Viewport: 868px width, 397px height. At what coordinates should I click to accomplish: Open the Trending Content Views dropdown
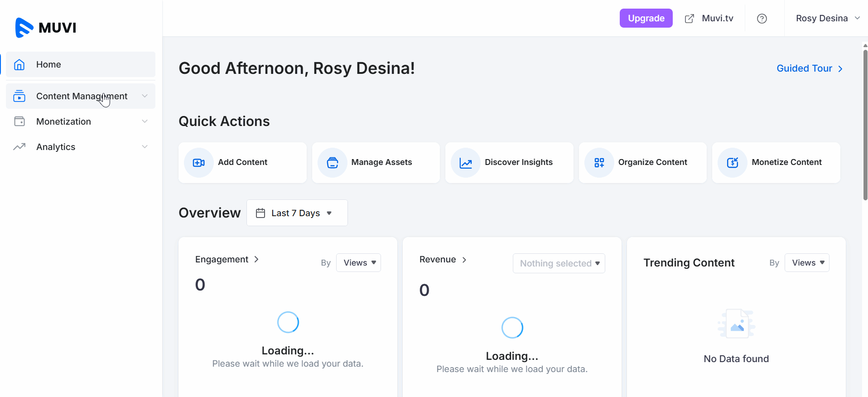807,263
